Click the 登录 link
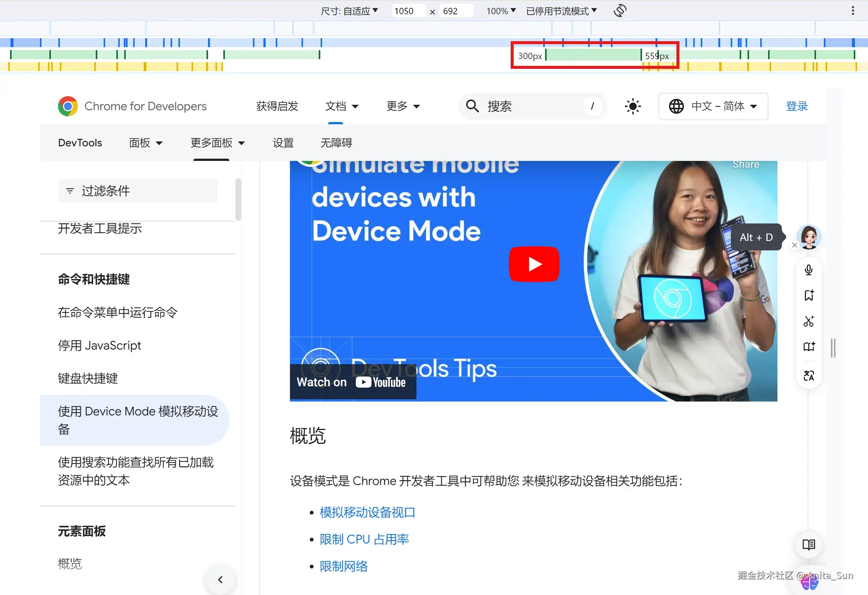The height and width of the screenshot is (595, 868). tap(797, 106)
